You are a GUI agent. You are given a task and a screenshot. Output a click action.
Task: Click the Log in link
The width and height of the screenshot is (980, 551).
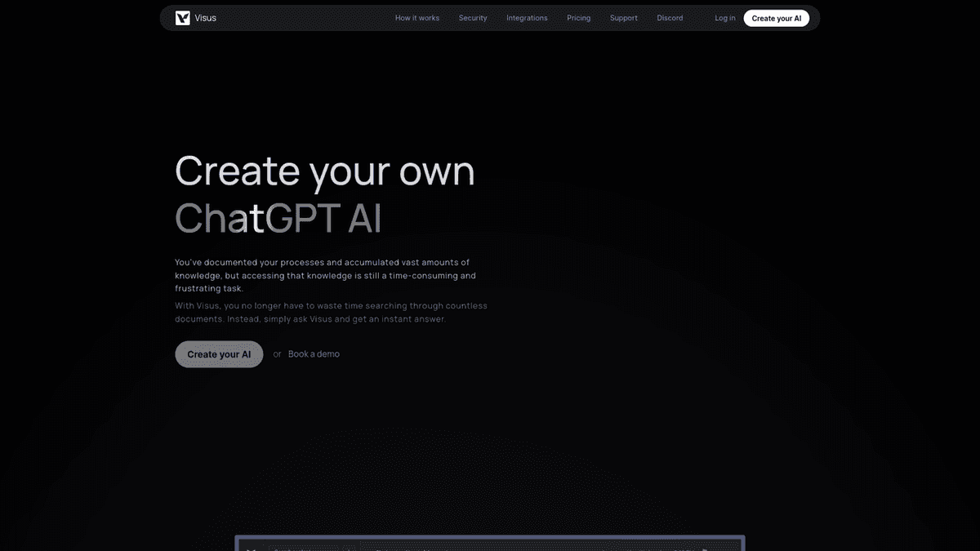pyautogui.click(x=725, y=18)
